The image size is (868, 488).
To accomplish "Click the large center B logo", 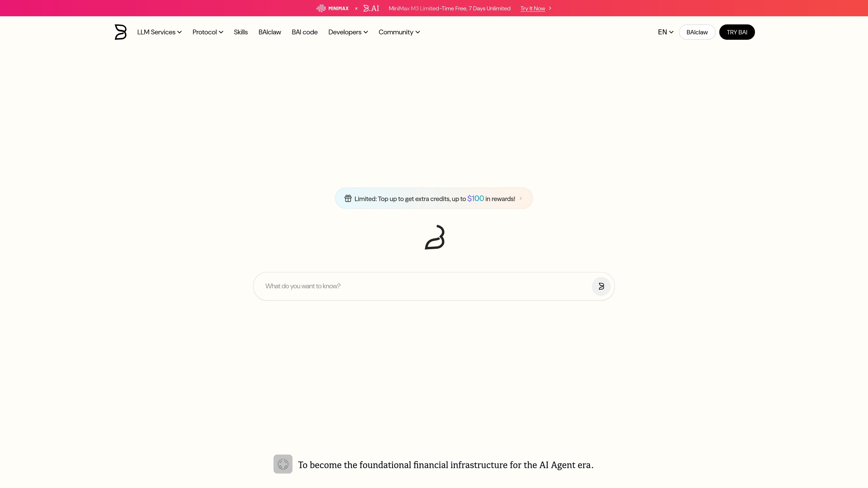I will click(435, 237).
